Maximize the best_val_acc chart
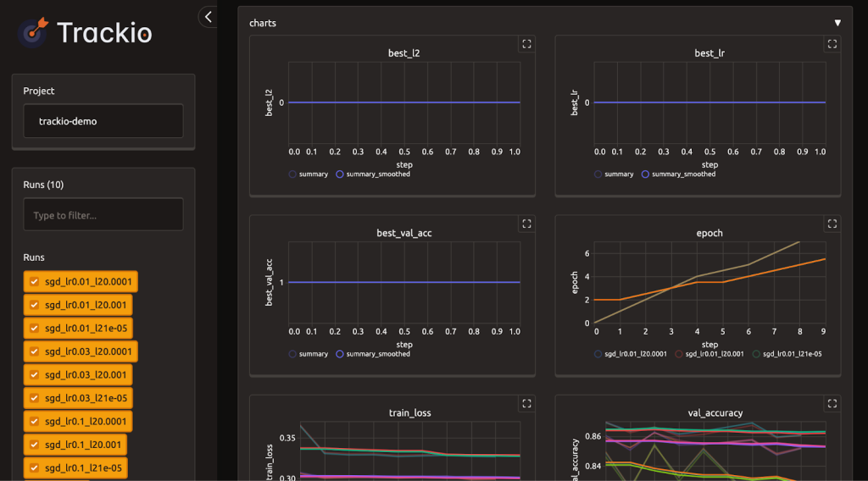 tap(526, 224)
